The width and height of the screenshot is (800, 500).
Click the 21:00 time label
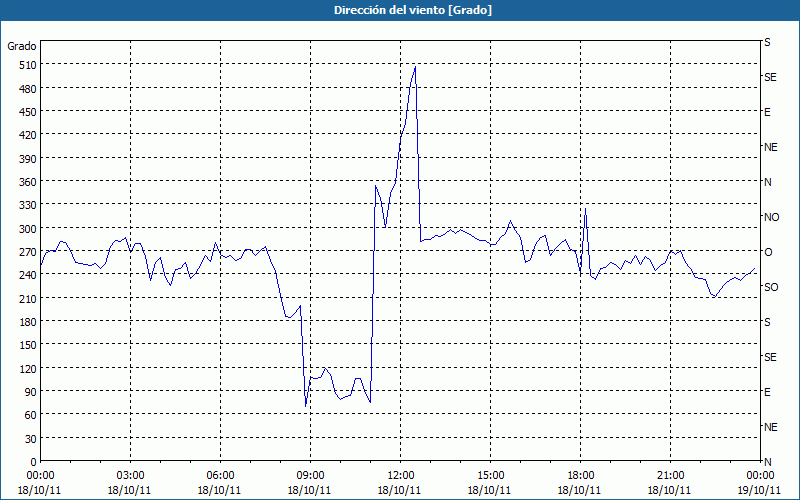pyautogui.click(x=670, y=476)
